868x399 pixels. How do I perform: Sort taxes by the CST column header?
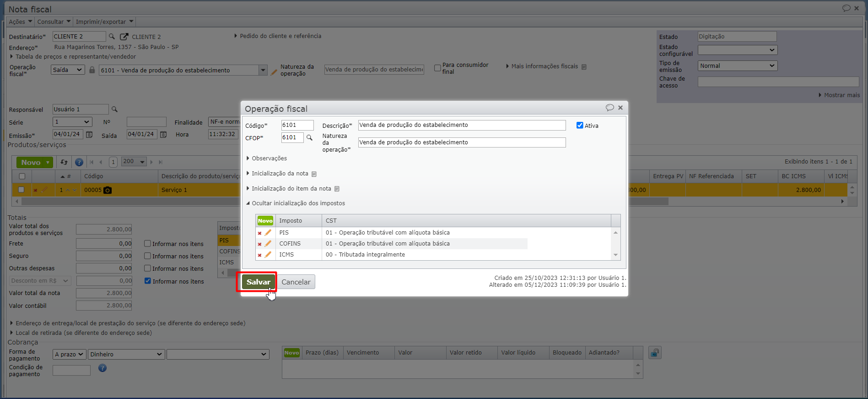click(x=466, y=221)
